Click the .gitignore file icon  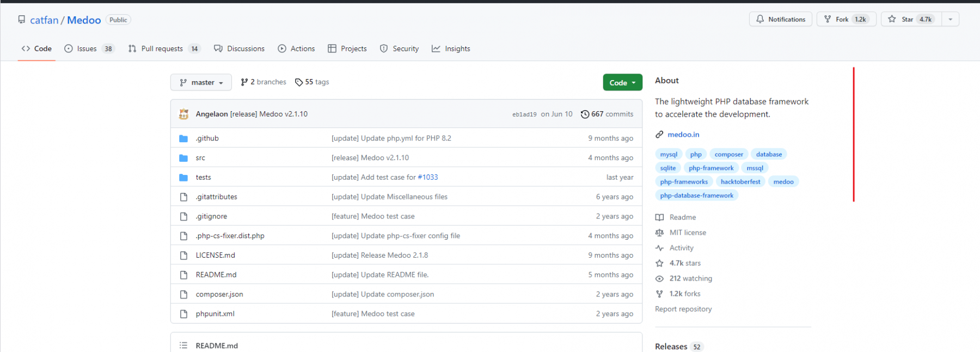[x=183, y=216]
